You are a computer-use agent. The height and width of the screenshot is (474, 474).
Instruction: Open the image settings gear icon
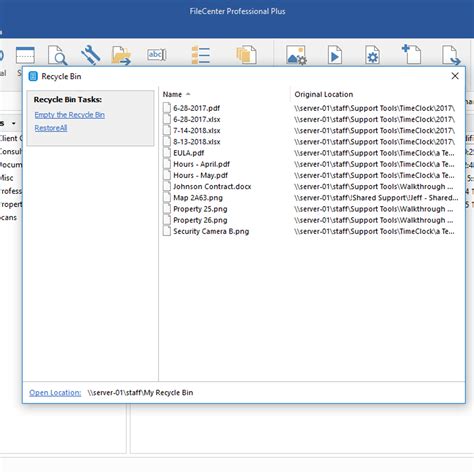point(296,55)
